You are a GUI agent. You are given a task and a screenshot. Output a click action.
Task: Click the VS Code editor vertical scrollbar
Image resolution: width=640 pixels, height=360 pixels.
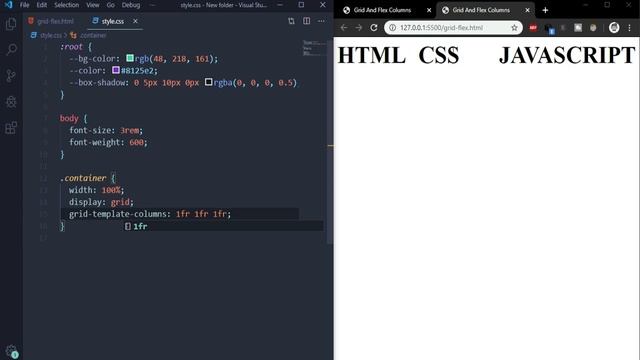tap(330, 142)
